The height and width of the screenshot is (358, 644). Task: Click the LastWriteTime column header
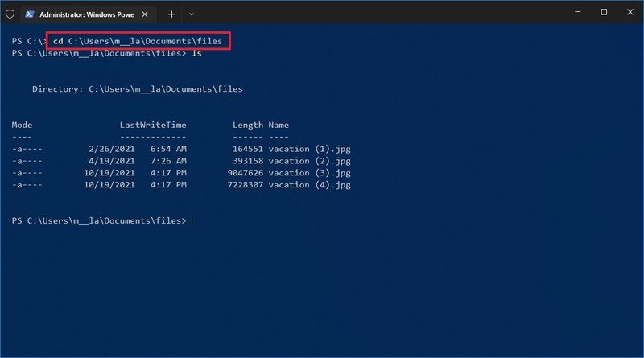pyautogui.click(x=153, y=125)
